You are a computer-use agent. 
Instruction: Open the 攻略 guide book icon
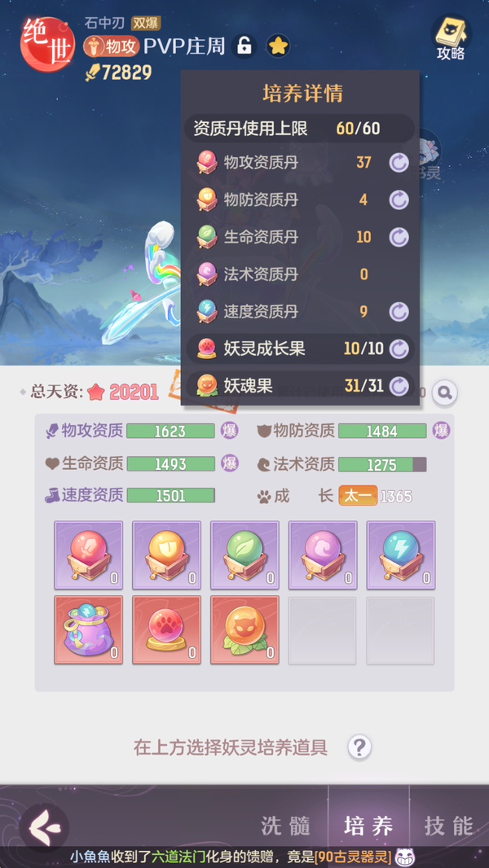(451, 37)
